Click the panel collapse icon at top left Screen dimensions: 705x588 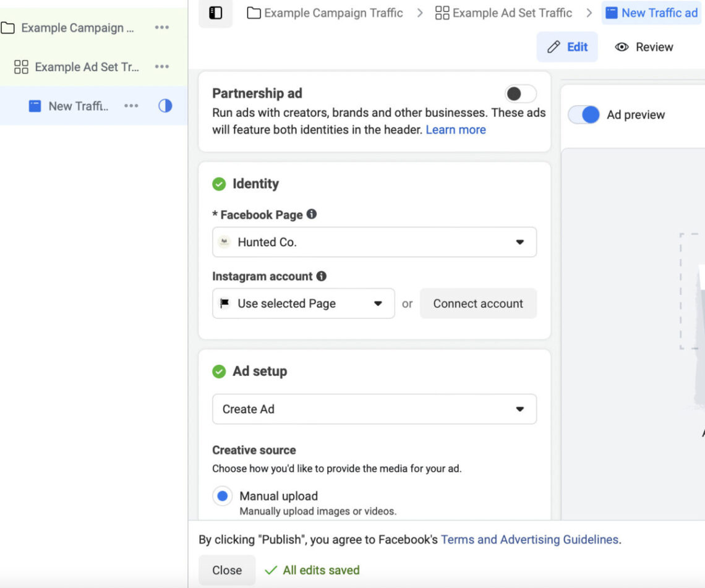pyautogui.click(x=215, y=12)
